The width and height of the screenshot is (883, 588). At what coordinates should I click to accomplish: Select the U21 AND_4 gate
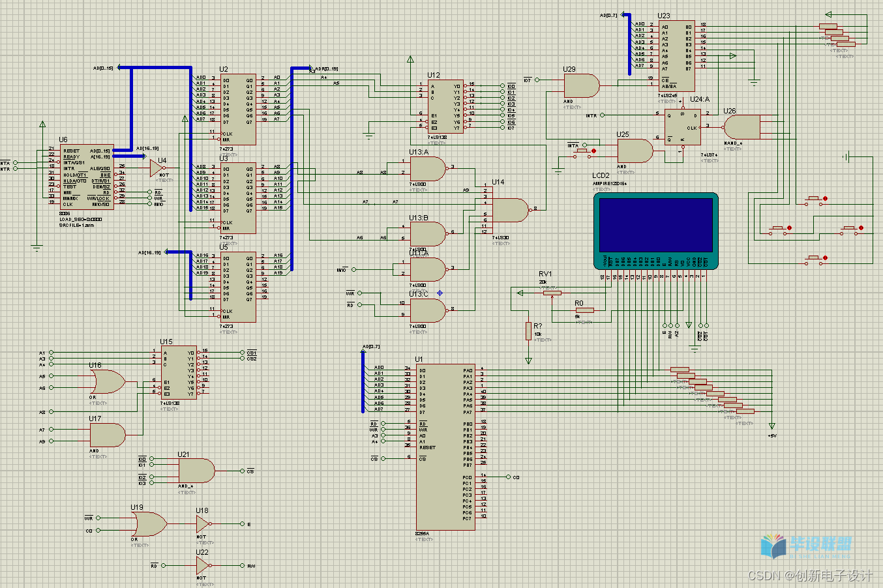[x=196, y=471]
